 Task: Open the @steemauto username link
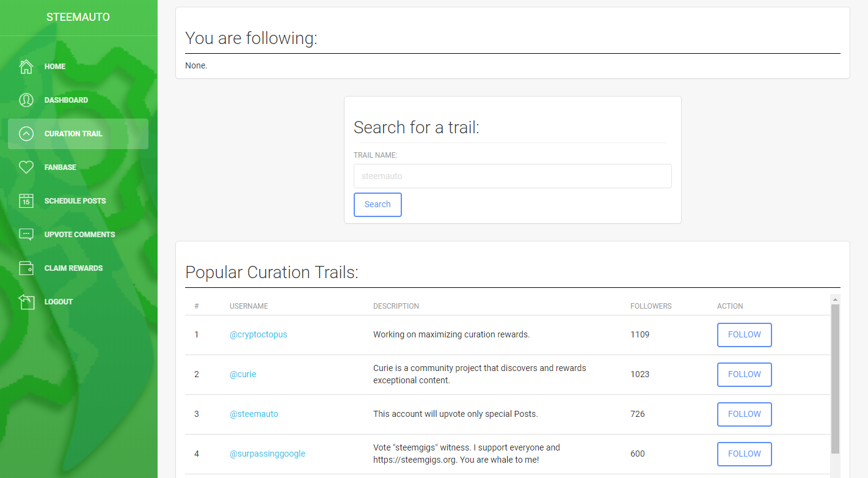(x=253, y=414)
